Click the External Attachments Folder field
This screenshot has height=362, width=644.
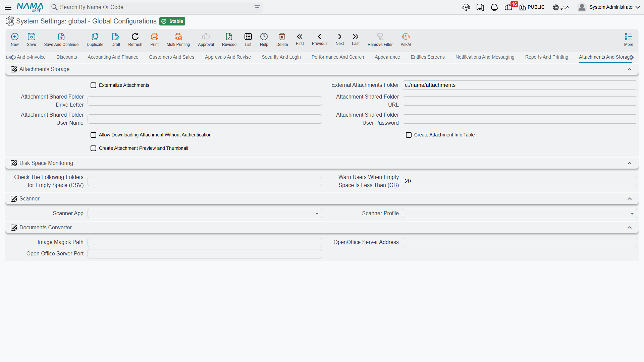(520, 85)
